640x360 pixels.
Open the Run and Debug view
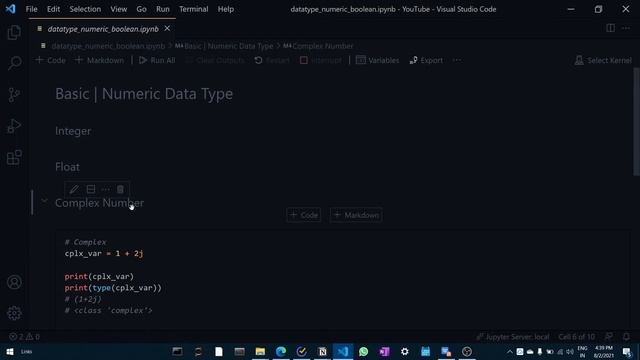[14, 126]
